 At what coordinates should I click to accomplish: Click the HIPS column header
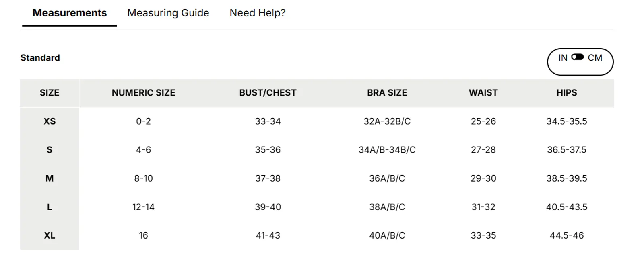coord(567,93)
